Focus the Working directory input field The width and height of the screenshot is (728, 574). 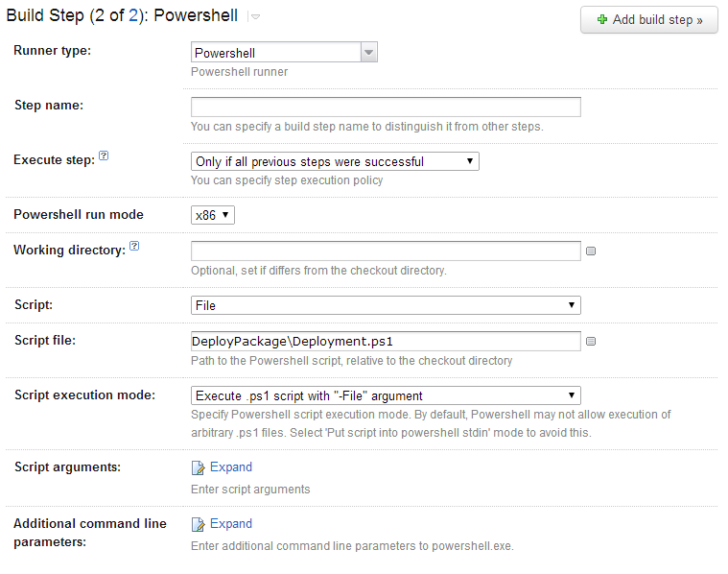click(386, 251)
